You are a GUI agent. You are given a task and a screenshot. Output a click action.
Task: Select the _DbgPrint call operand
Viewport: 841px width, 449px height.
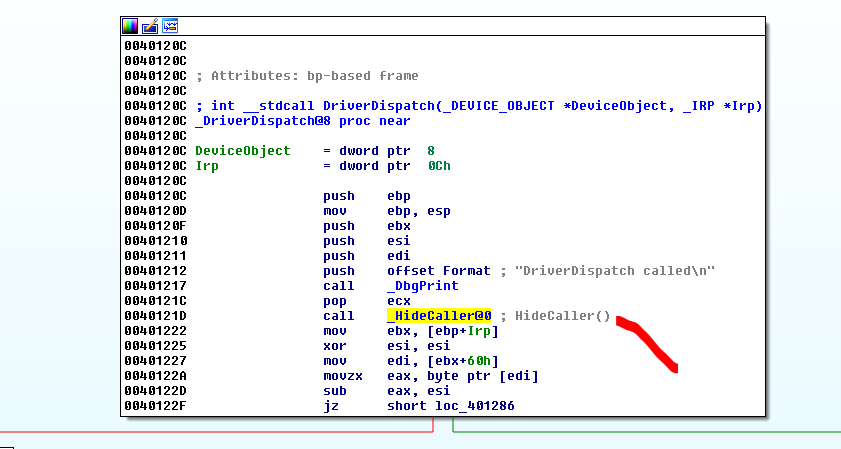pos(419,286)
